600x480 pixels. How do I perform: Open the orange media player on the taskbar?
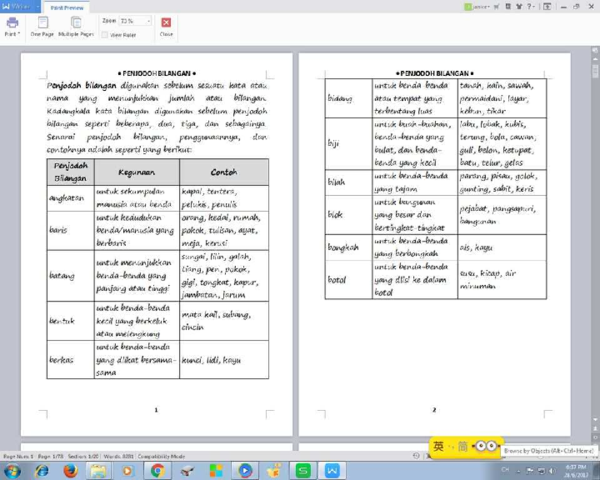[x=127, y=470]
